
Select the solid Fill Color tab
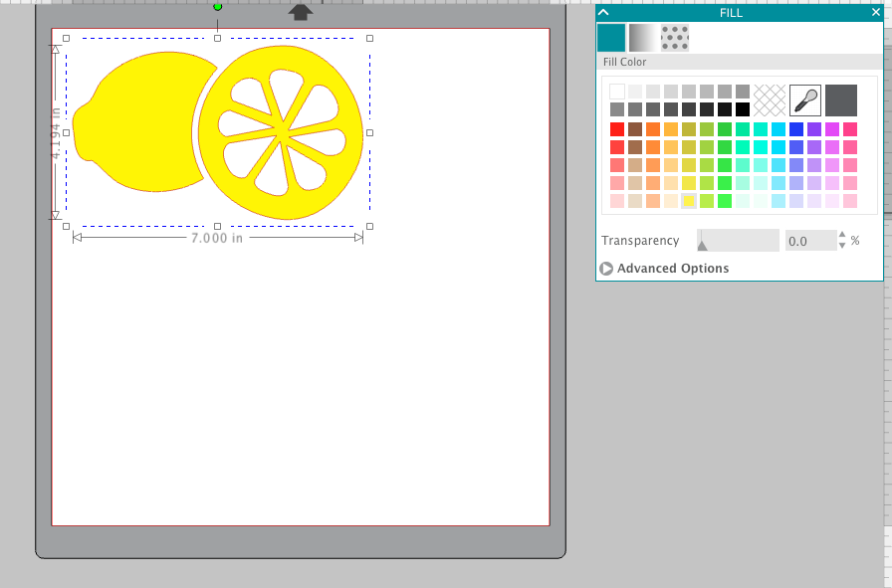611,38
